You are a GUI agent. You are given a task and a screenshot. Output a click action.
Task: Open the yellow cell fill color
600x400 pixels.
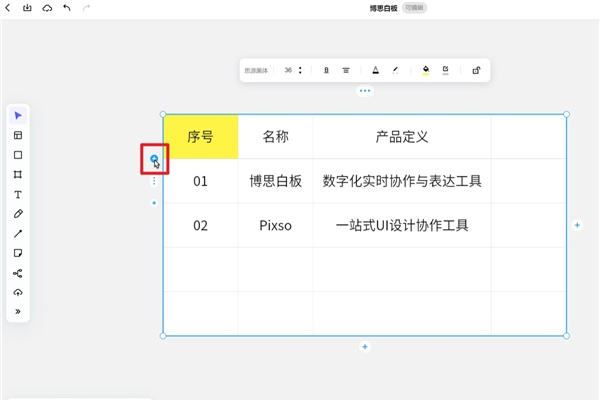426,70
